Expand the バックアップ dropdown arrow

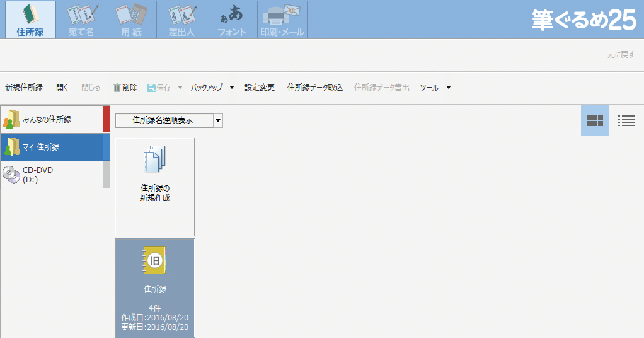pyautogui.click(x=232, y=88)
